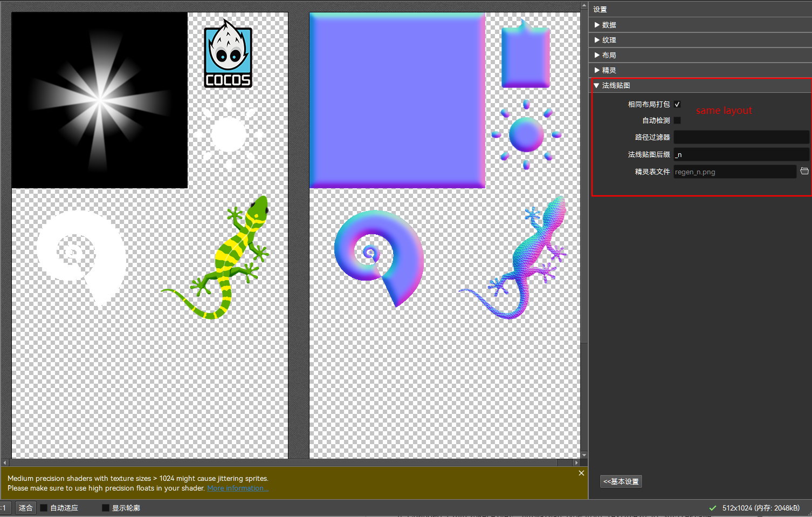Toggle the 自动适应 checkbox

tap(44, 508)
